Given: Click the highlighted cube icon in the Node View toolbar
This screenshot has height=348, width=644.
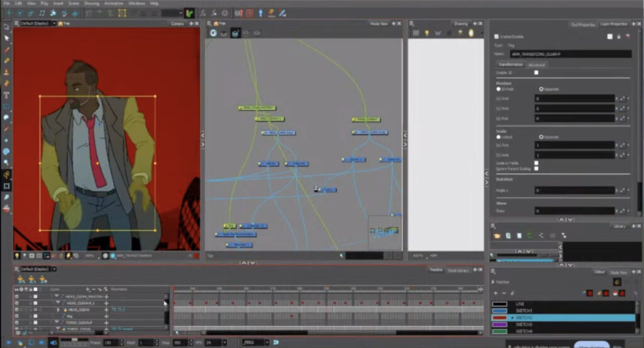Looking at the screenshot, I should [235, 33].
